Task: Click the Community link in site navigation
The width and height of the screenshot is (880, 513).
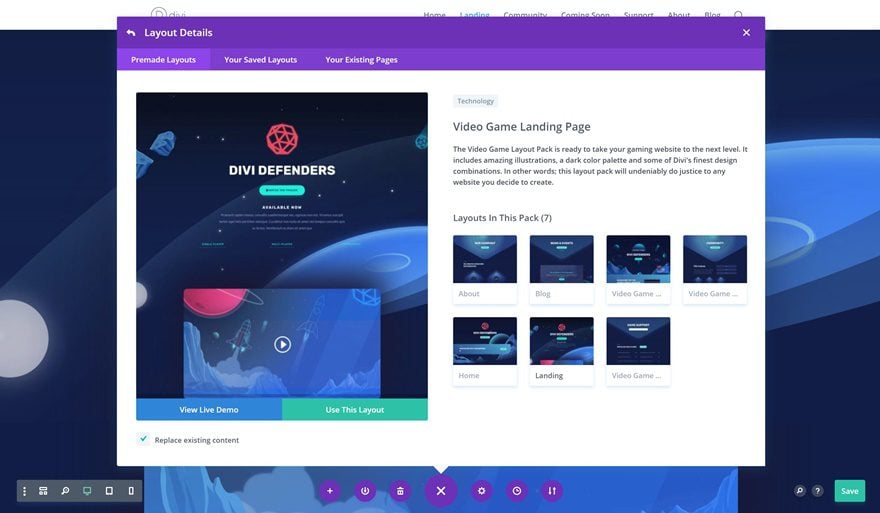Action: [x=525, y=15]
